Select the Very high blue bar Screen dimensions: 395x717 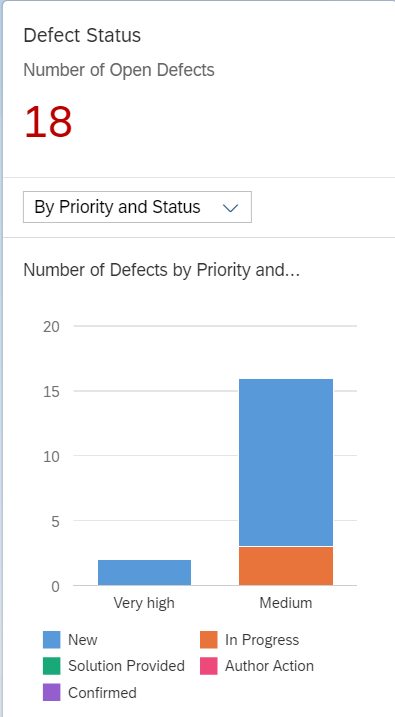click(144, 573)
